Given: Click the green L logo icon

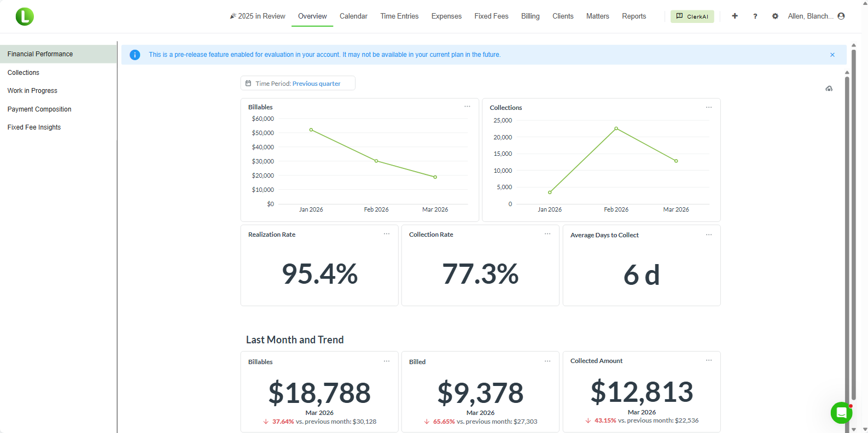Looking at the screenshot, I should [25, 16].
